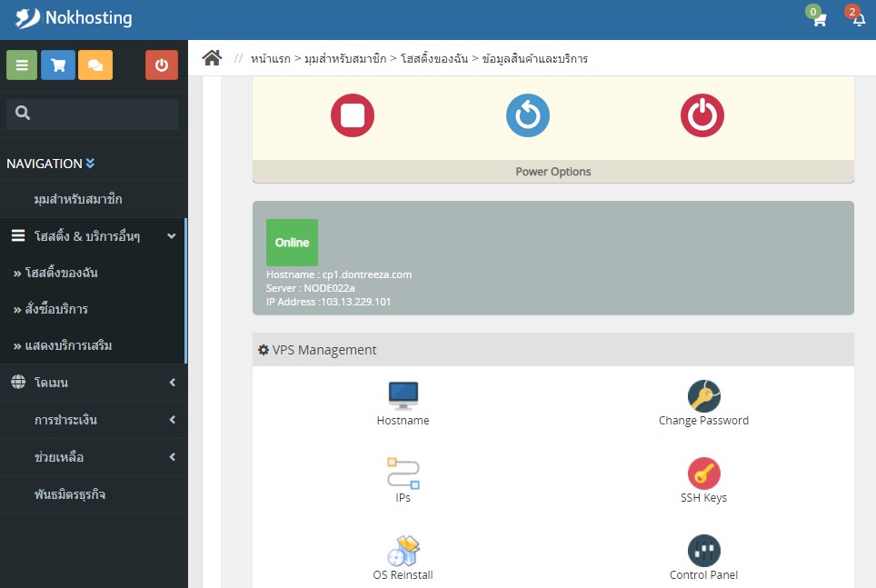
Task: Open the Control Panel icon
Action: tap(704, 551)
